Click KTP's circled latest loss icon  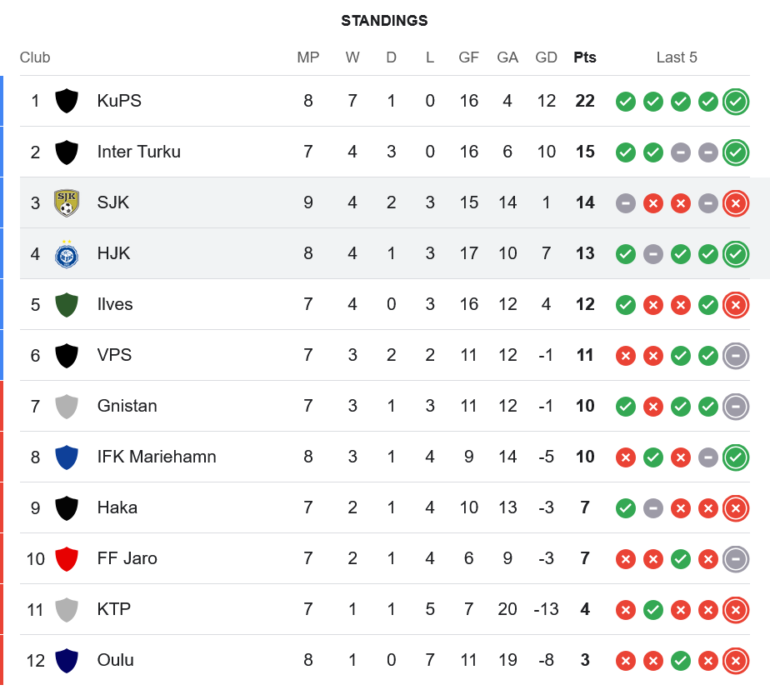tap(735, 609)
